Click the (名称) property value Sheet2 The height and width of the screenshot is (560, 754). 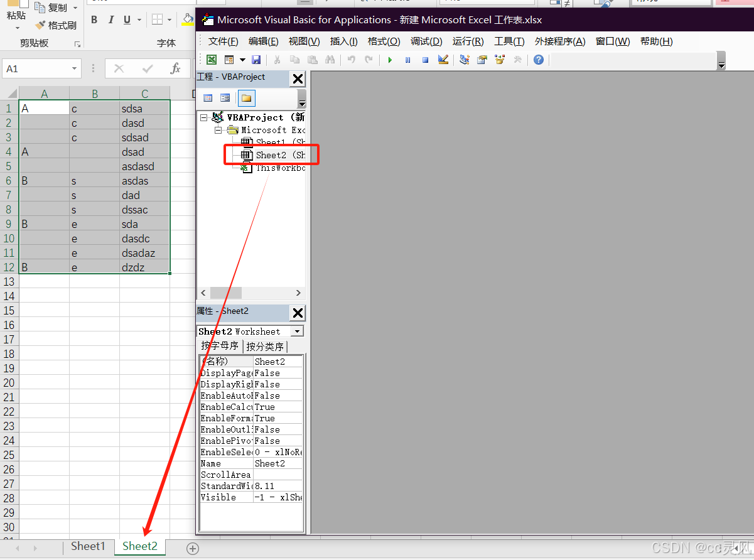[278, 362]
